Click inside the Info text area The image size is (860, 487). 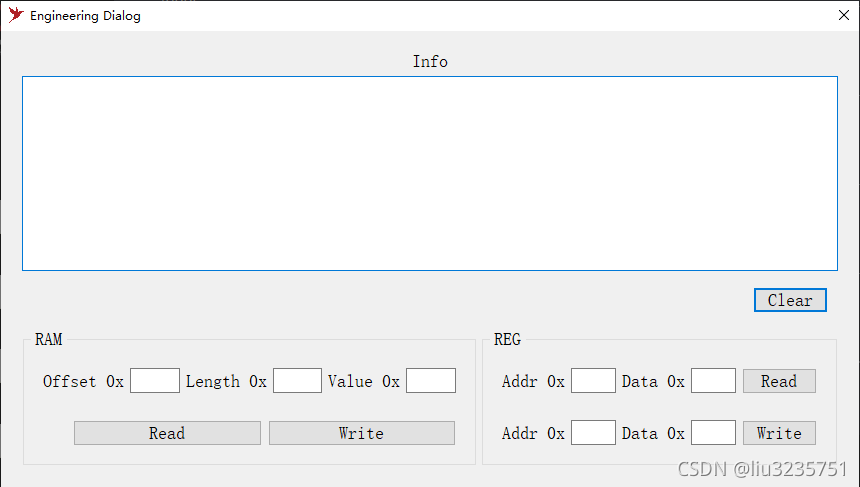click(430, 173)
